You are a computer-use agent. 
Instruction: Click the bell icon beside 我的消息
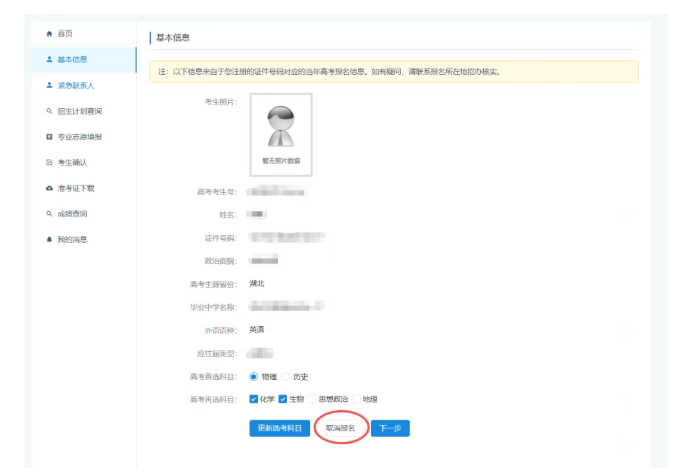point(49,240)
